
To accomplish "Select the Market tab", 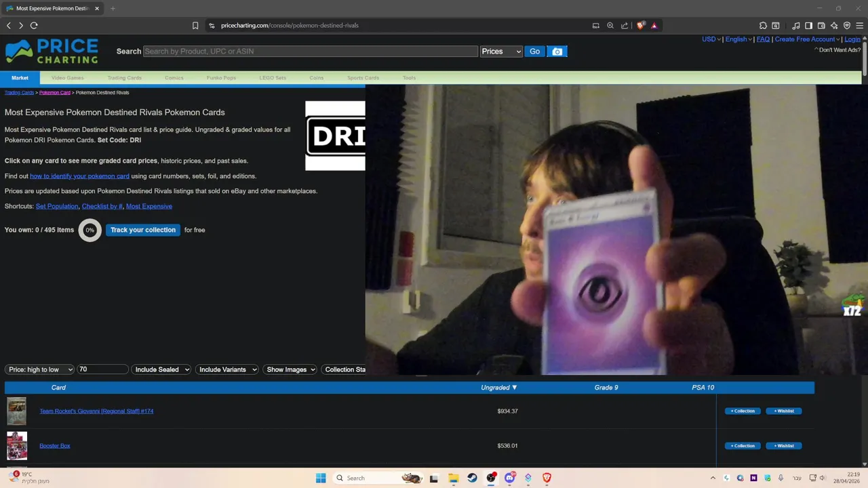I will [20, 78].
